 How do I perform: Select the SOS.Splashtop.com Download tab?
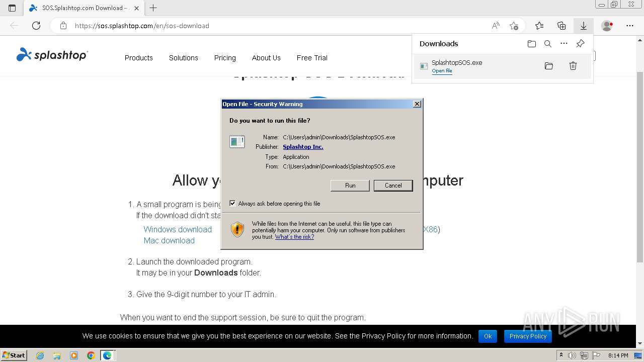point(83,8)
